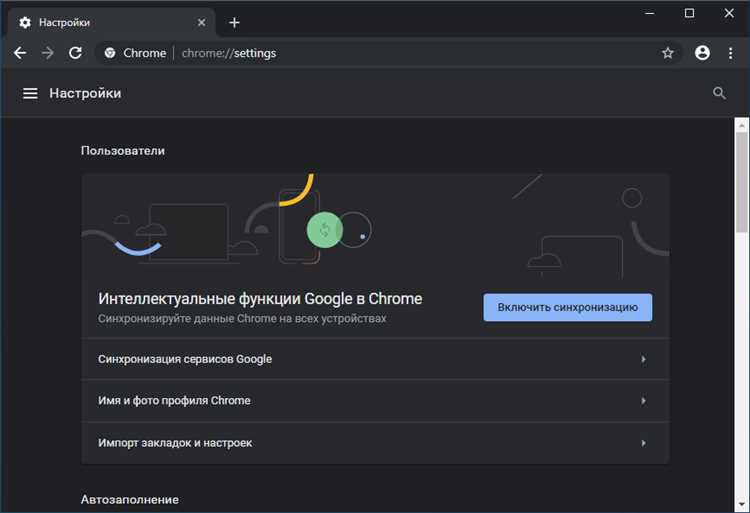Open the Chrome three-dot menu
Screen dimensions: 750x513
(x=731, y=53)
